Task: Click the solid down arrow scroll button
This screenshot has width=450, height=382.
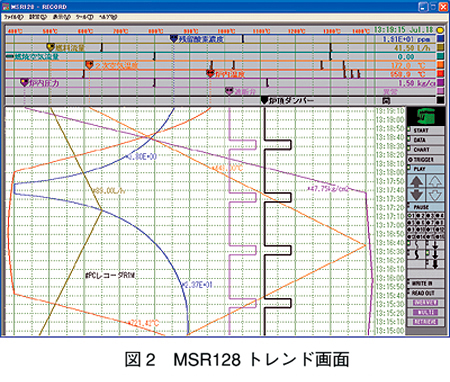Action: coord(416,195)
